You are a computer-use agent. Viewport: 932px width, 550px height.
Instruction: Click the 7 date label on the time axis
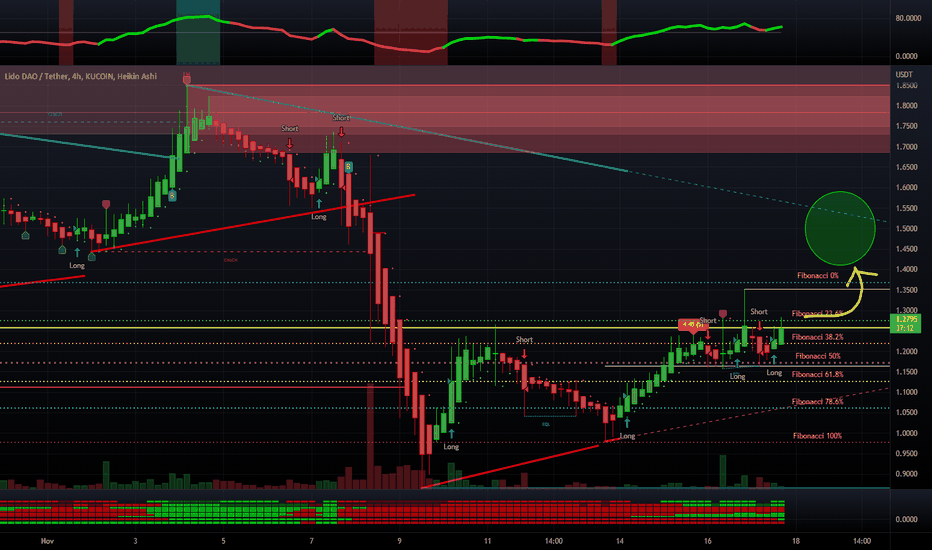311,541
